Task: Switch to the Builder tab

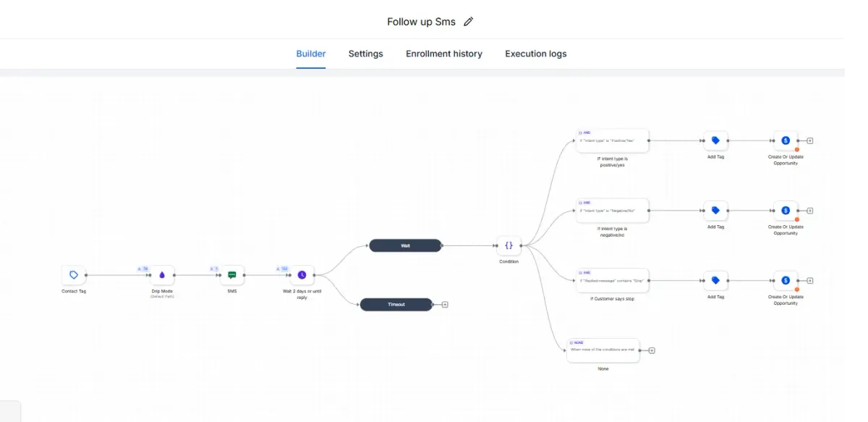Action: (x=311, y=54)
